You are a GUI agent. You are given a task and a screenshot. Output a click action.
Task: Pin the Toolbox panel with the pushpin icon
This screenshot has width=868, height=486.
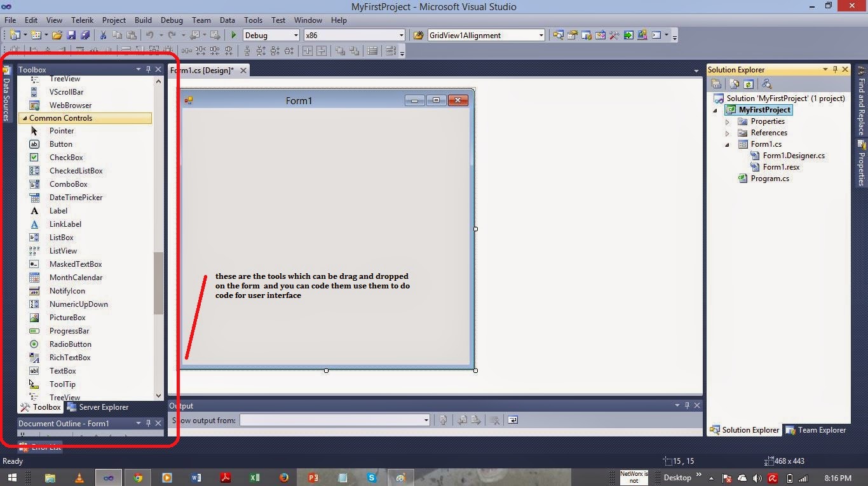point(148,69)
